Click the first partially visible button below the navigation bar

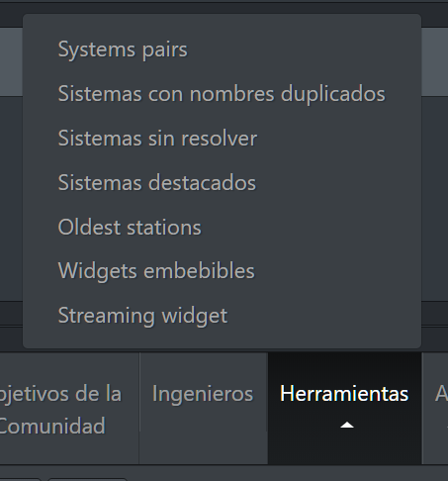[x=21, y=479]
